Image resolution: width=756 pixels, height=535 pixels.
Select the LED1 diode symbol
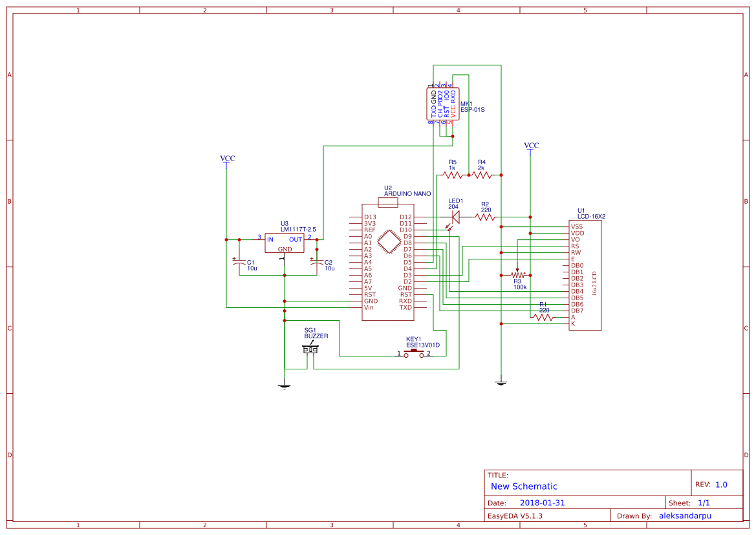click(x=455, y=217)
